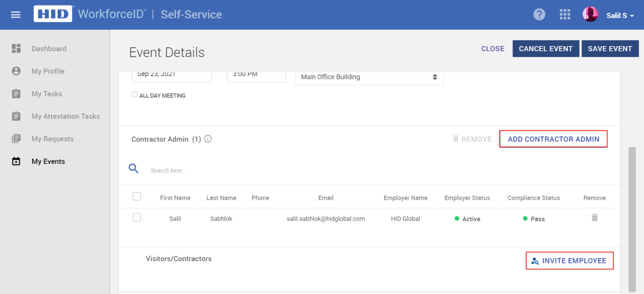Open the help question mark icon
The height and width of the screenshot is (294, 644).
pyautogui.click(x=539, y=15)
